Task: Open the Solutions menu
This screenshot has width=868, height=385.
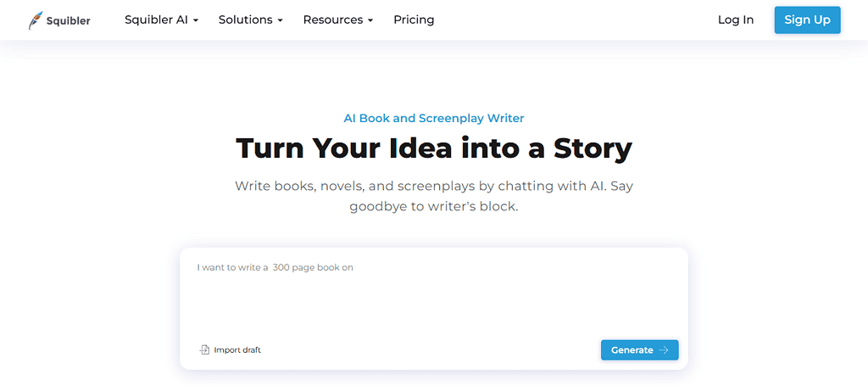Action: (x=246, y=20)
